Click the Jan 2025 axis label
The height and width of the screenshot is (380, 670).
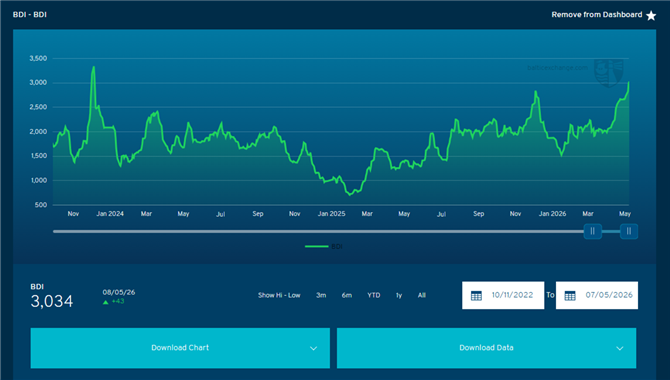coord(331,214)
